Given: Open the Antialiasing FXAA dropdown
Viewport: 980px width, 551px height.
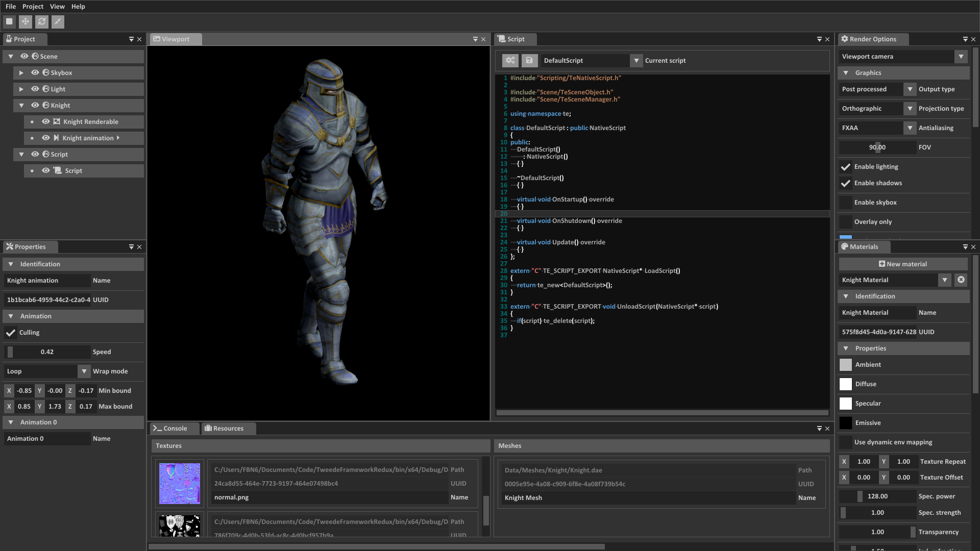Looking at the screenshot, I should pyautogui.click(x=910, y=128).
